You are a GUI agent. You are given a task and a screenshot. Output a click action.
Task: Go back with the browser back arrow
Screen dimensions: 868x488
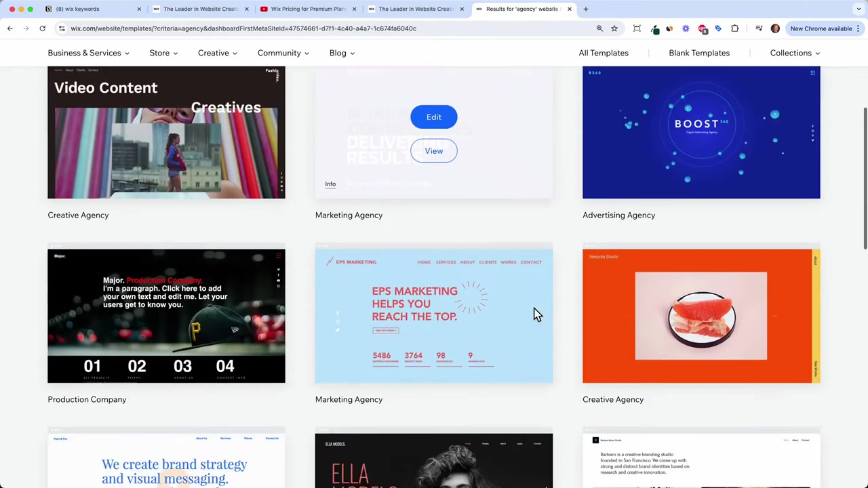pos(9,28)
